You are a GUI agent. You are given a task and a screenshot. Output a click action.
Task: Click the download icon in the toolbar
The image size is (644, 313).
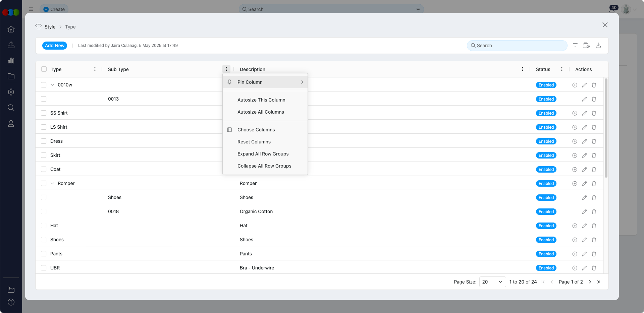click(x=599, y=45)
